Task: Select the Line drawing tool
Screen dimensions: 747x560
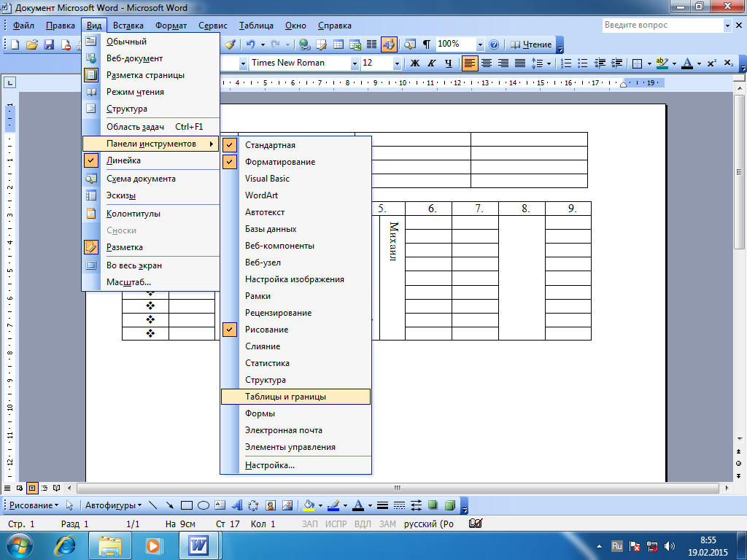Action: [153, 505]
